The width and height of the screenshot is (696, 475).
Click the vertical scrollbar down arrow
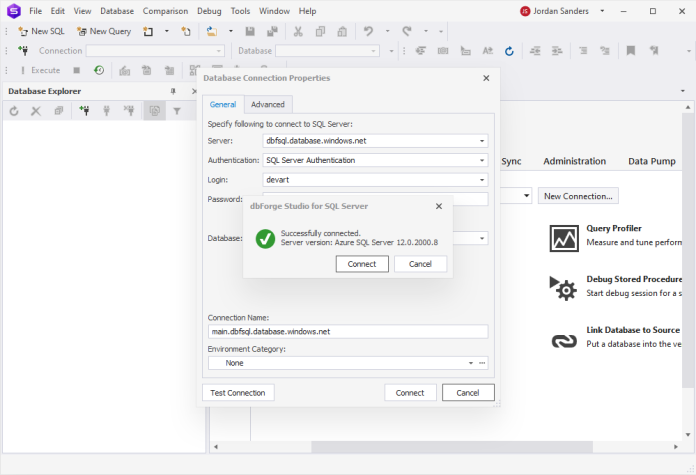(x=687, y=435)
